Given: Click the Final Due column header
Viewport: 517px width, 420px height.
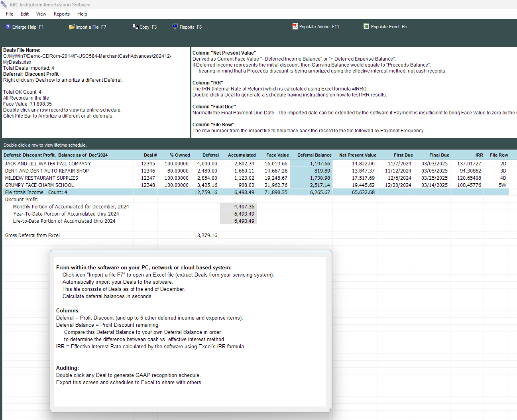Looking at the screenshot, I should (439, 155).
